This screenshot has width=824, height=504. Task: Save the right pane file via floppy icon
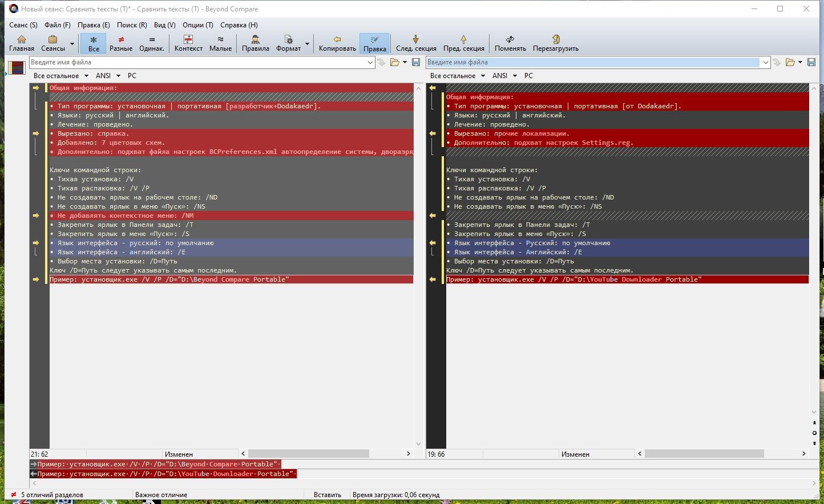tap(811, 62)
